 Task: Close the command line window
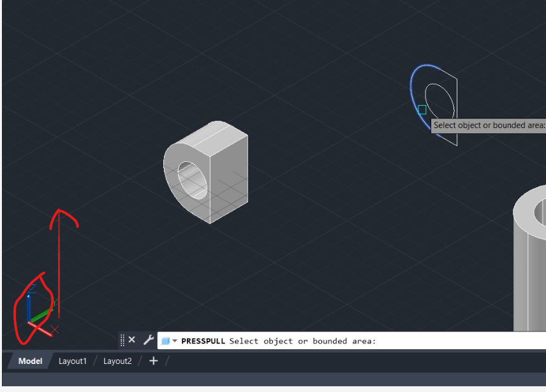point(131,340)
